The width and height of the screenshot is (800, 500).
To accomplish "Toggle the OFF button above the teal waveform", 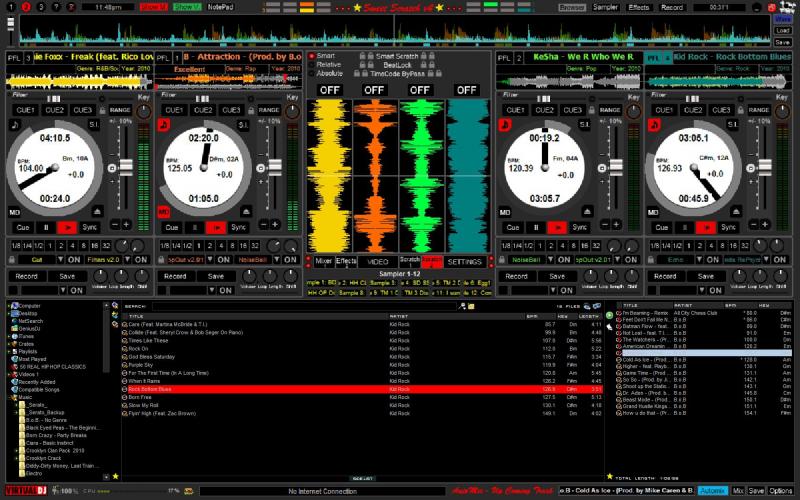I will [x=466, y=90].
